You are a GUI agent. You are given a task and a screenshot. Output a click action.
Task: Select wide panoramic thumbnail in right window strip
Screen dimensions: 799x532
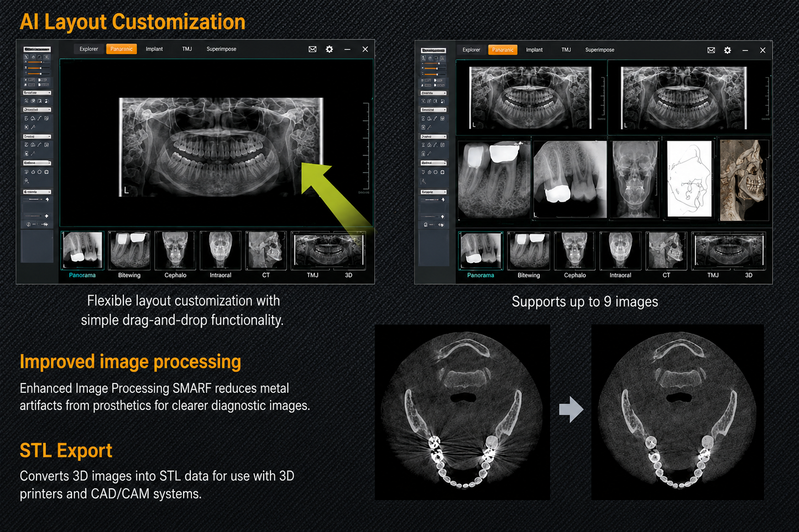coord(729,251)
